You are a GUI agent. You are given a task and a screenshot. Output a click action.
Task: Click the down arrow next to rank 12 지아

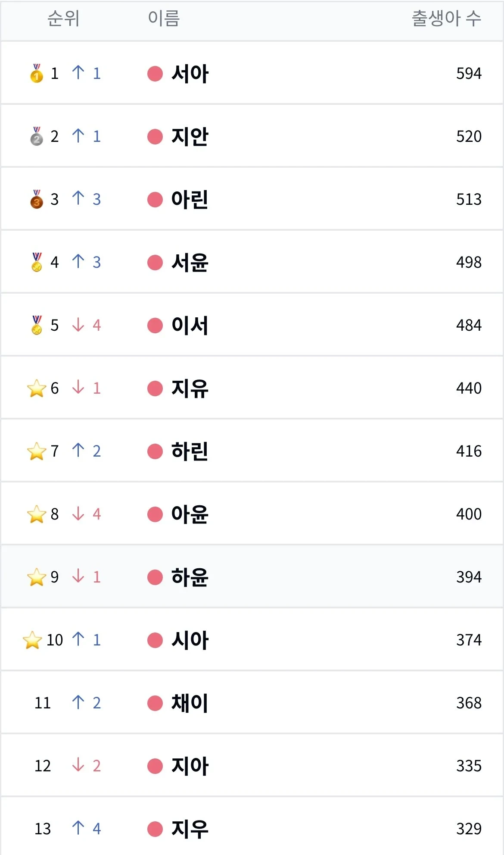pos(79,765)
